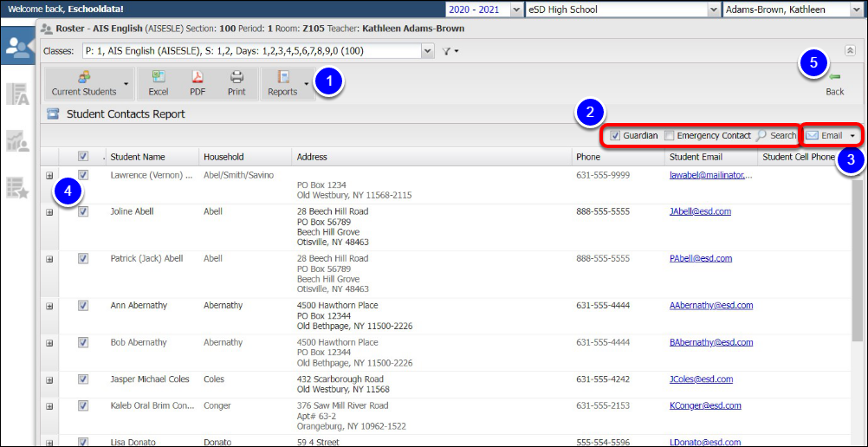Uncheck Ann Abernathy row checkbox
This screenshot has width=868, height=447.
click(83, 305)
